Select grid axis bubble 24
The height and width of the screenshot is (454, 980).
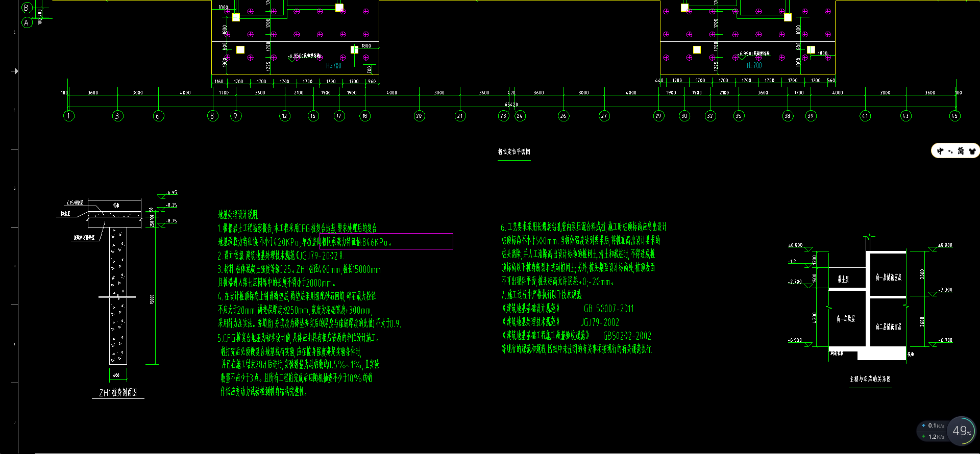[520, 116]
